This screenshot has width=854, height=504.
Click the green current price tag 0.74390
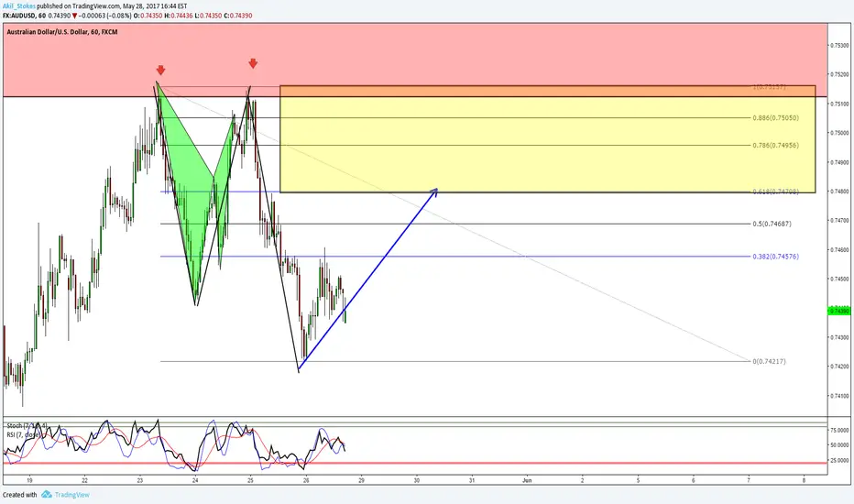tap(838, 311)
